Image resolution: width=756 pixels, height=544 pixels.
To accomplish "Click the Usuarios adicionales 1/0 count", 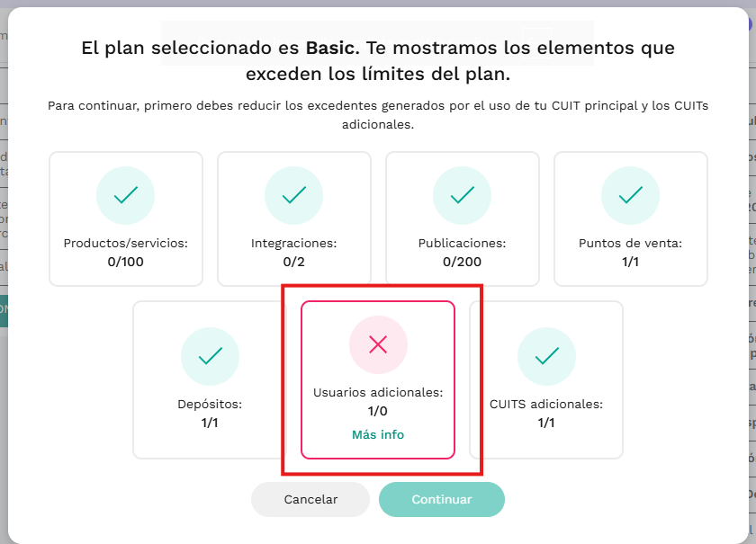I will pos(377,411).
